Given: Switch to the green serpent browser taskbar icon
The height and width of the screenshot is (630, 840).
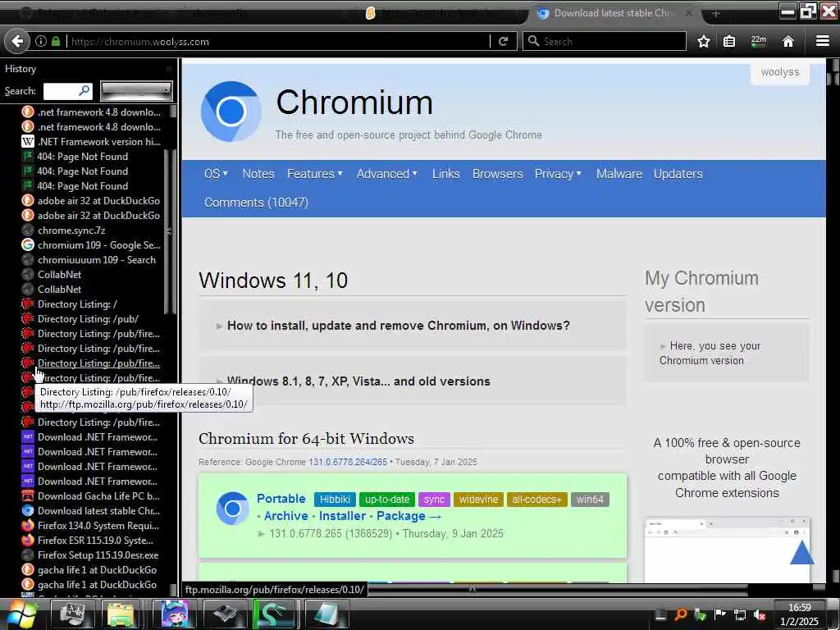Looking at the screenshot, I should coord(274,614).
